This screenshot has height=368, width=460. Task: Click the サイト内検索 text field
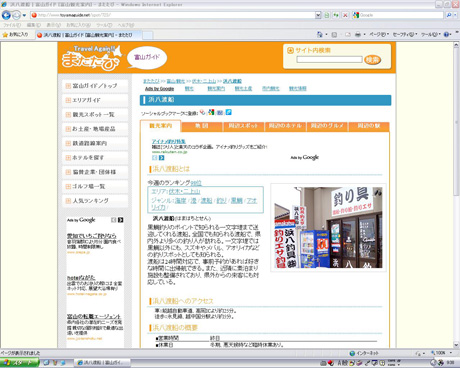329,60
